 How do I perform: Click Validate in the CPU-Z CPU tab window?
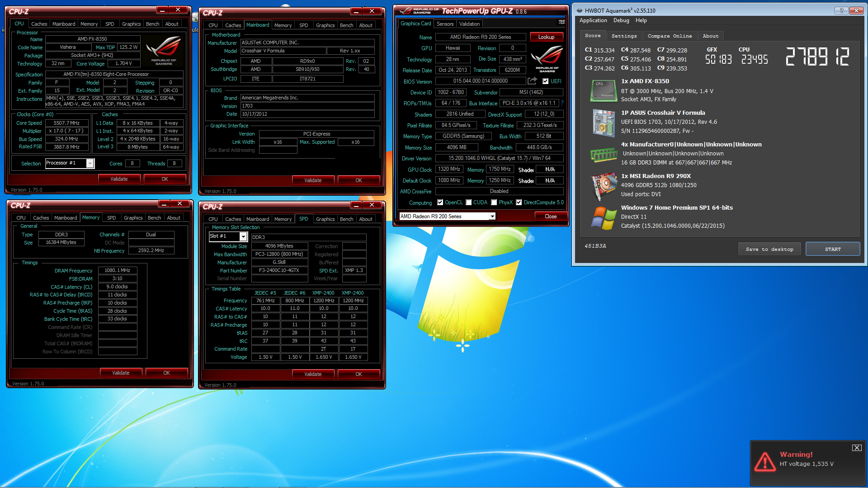click(119, 179)
